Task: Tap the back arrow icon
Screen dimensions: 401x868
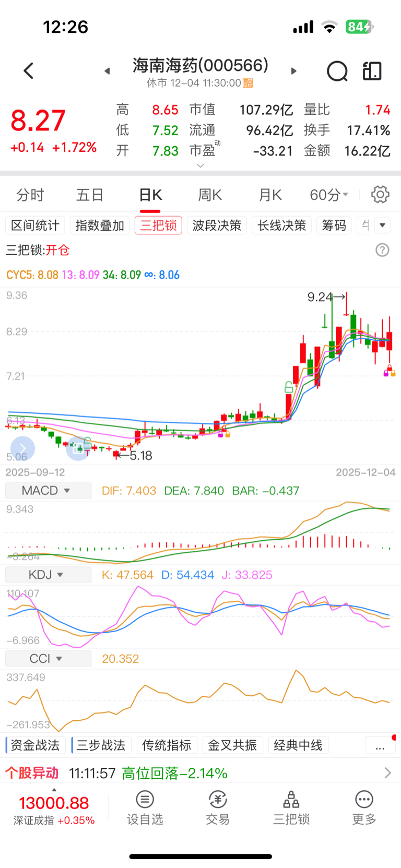Action: coord(29,71)
